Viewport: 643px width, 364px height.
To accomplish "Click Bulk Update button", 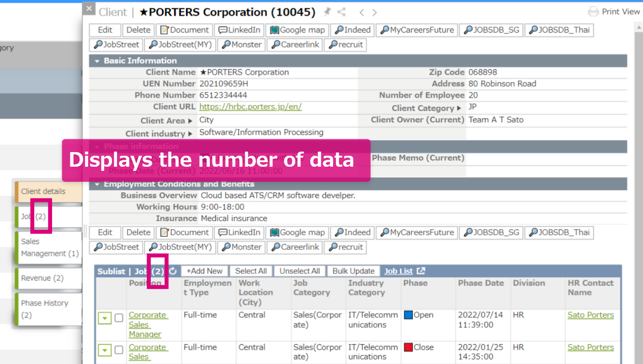I will (x=353, y=271).
